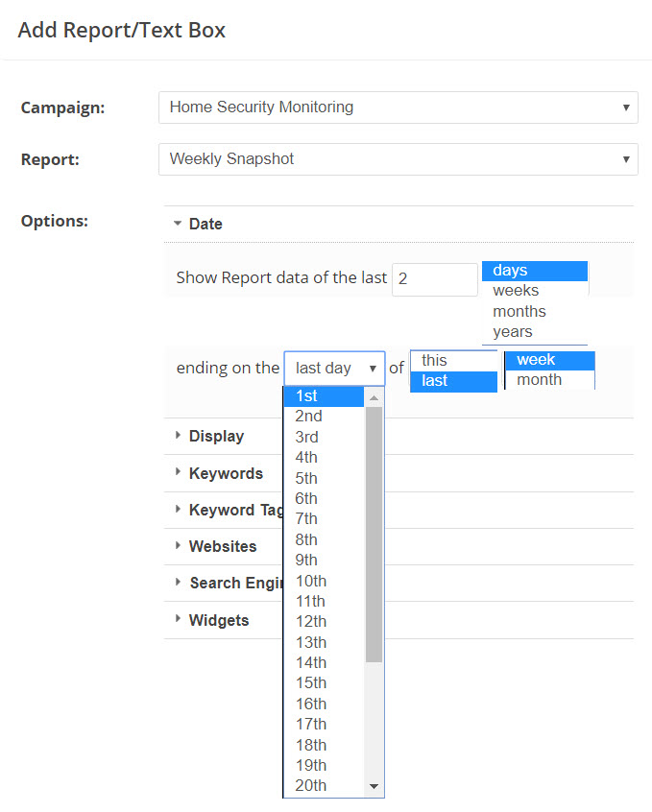Choose 'this' in the period selector
Screen dimensions: 652x812
(x=435, y=361)
